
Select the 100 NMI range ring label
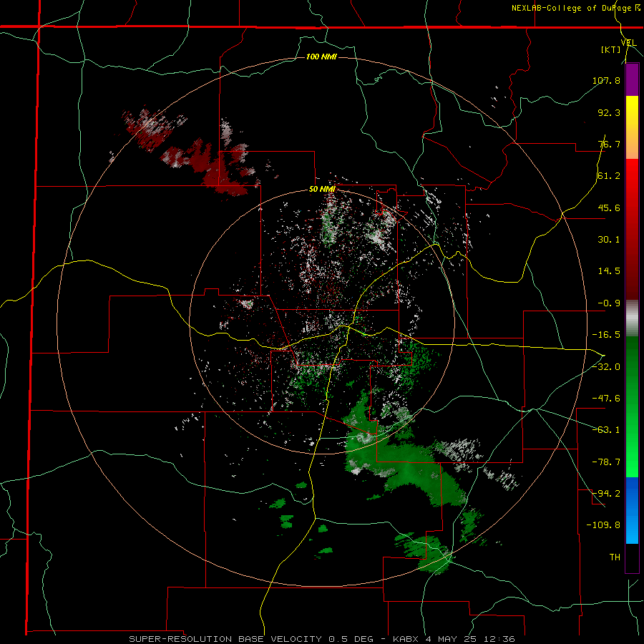click(x=321, y=57)
